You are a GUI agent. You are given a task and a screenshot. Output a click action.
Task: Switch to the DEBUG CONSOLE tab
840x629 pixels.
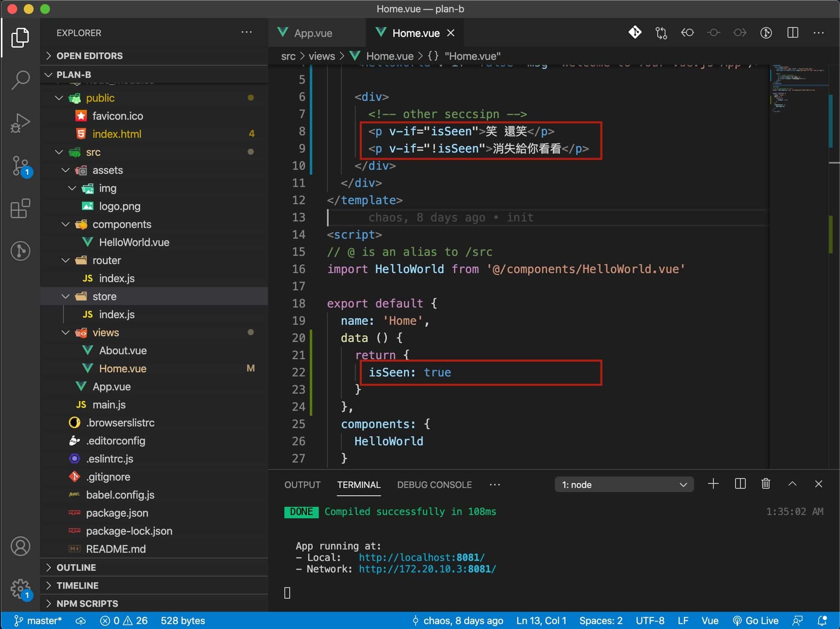(434, 485)
